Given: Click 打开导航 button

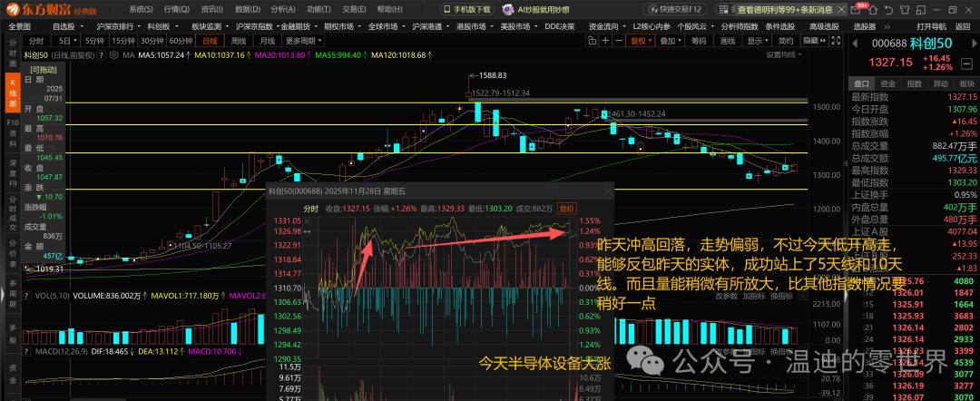Looking at the screenshot, I should coord(932,26).
